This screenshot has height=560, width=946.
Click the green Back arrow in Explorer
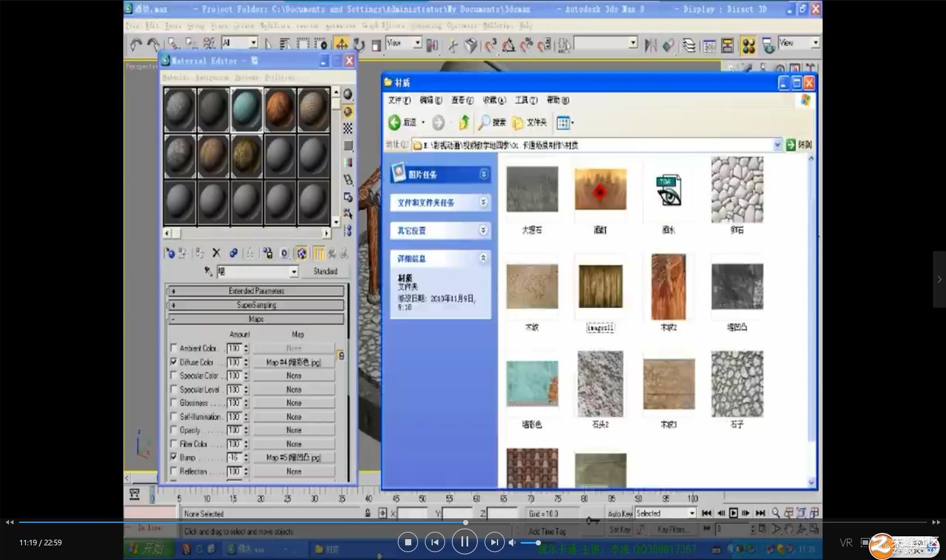tap(395, 122)
